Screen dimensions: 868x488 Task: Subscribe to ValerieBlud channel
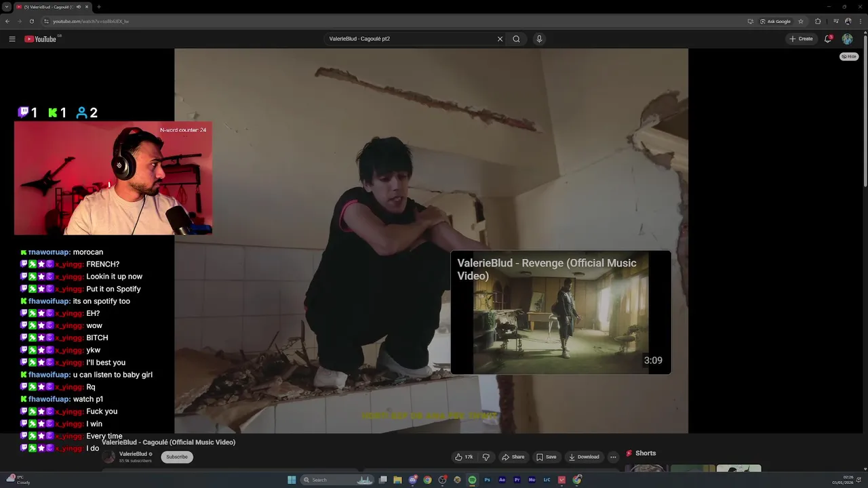pos(177,457)
